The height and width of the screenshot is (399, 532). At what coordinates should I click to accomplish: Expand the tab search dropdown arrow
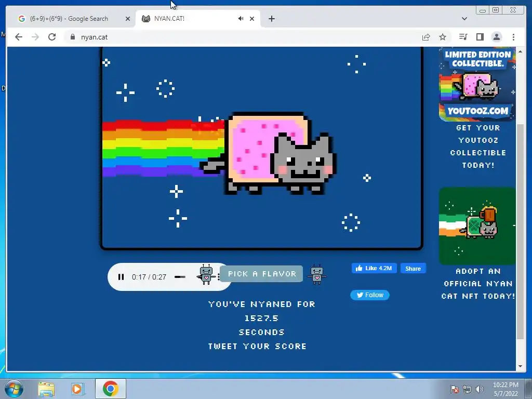click(x=464, y=19)
